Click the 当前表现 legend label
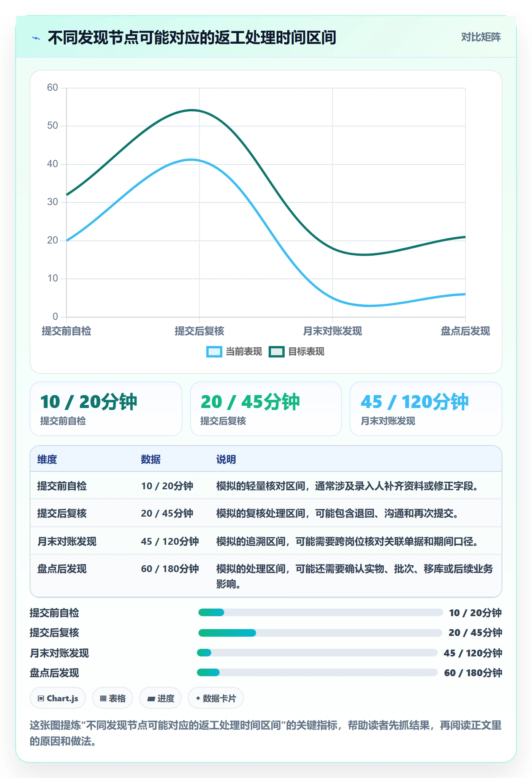 [x=244, y=352]
